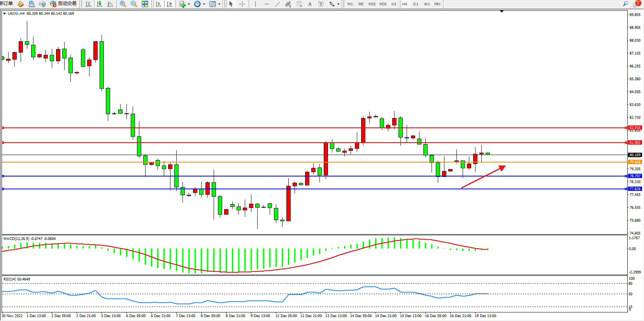Open the search magnifier icon

[625, 4]
